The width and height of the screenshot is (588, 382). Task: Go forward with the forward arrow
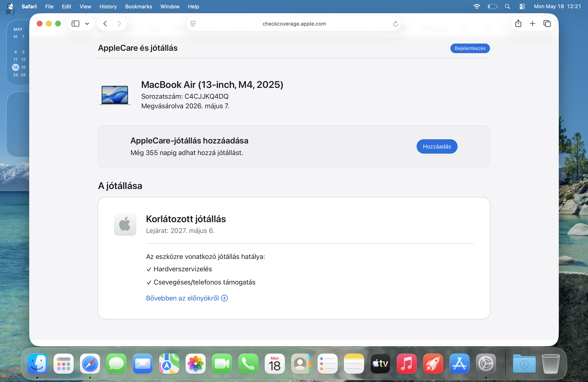tap(119, 24)
